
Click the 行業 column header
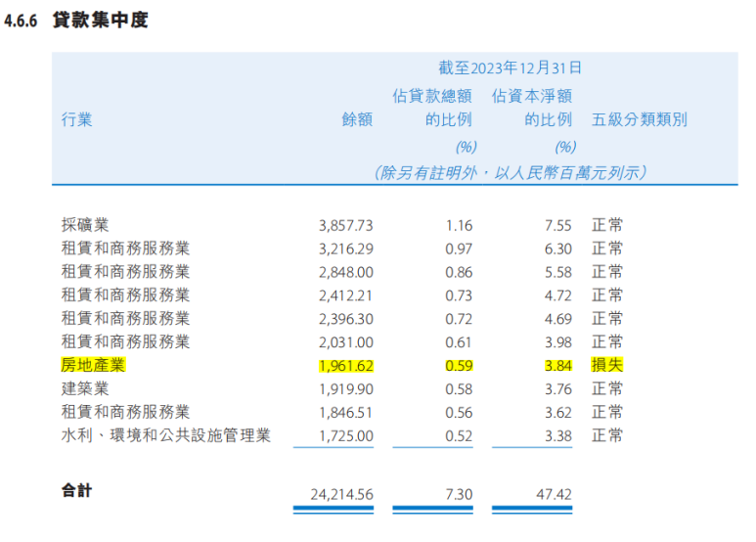[76, 119]
